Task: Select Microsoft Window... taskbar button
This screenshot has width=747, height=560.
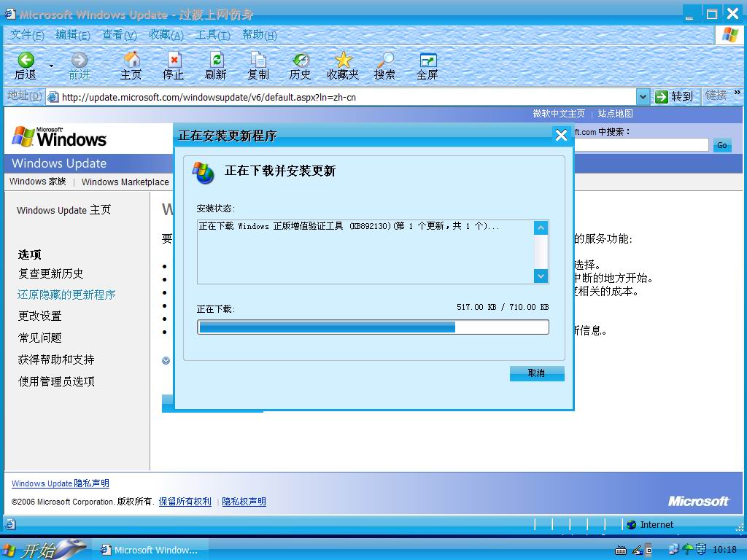Action: [150, 550]
